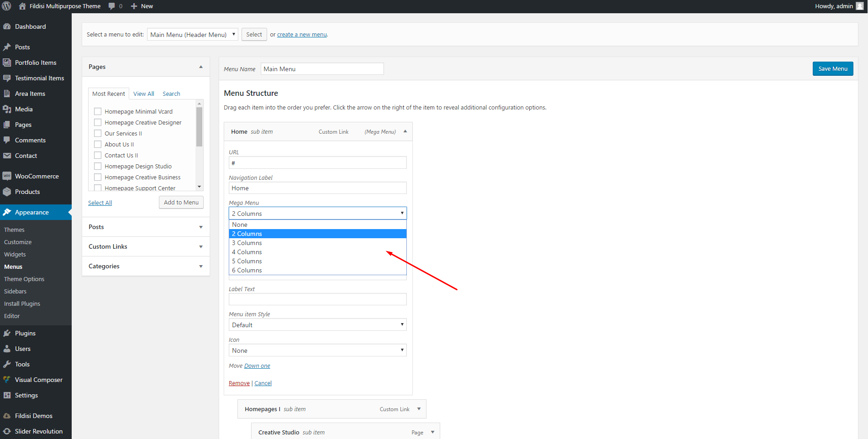The image size is (868, 439).
Task: Click the Portfolio Items icon
Action: [x=7, y=63]
